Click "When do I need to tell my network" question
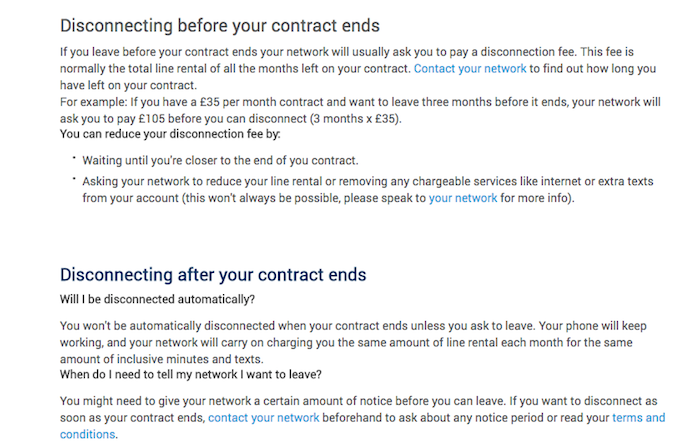Image resolution: width=700 pixels, height=441 pixels. tap(191, 374)
